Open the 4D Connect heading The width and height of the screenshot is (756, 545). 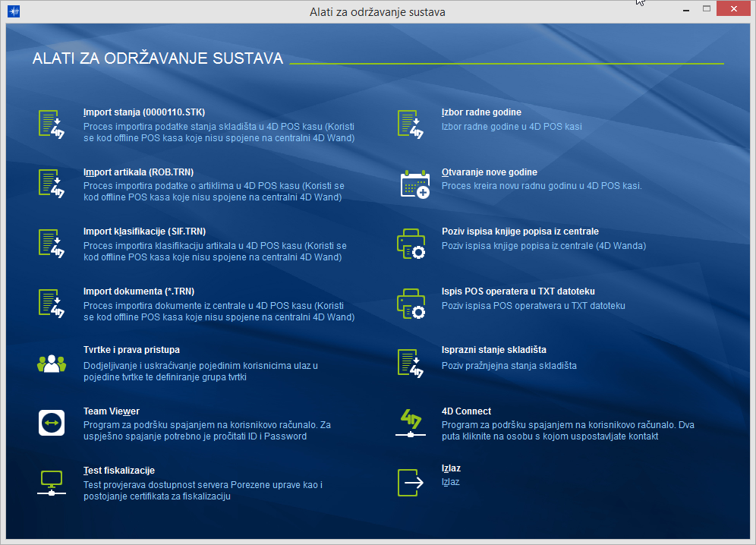[466, 411]
